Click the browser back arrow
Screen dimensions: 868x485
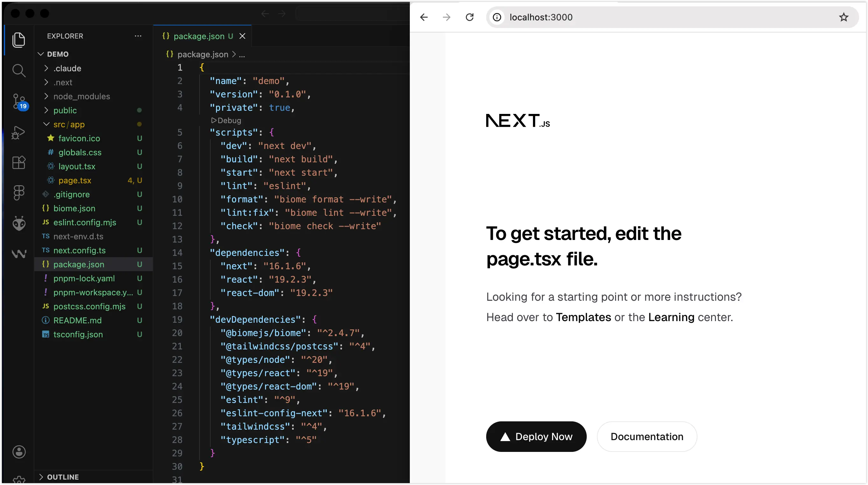424,17
